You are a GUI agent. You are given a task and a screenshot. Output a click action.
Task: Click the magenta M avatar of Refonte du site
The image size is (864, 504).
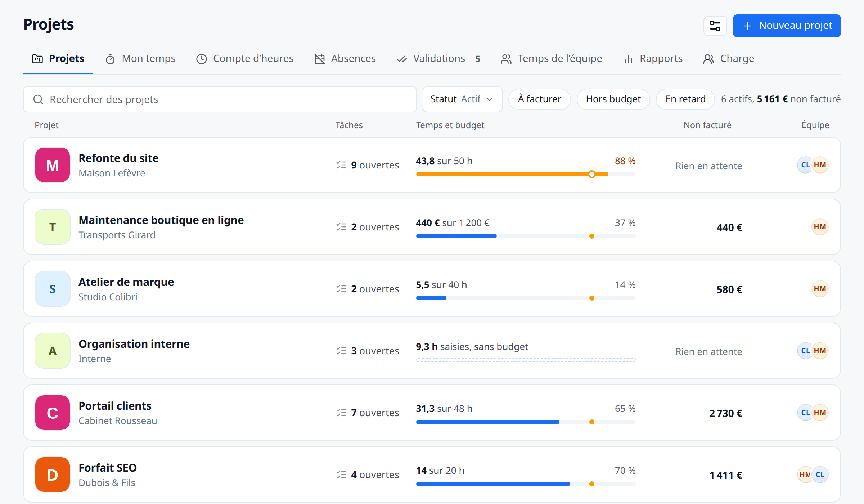tap(53, 165)
